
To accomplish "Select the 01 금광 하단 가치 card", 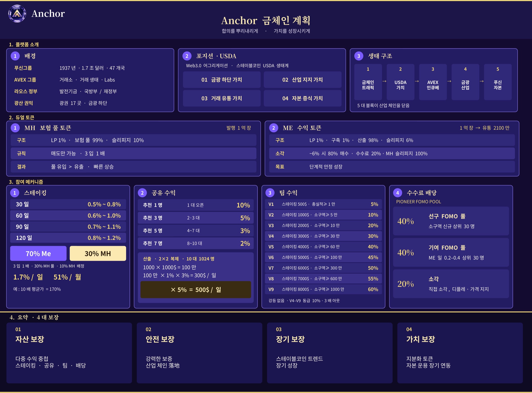I will [222, 80].
